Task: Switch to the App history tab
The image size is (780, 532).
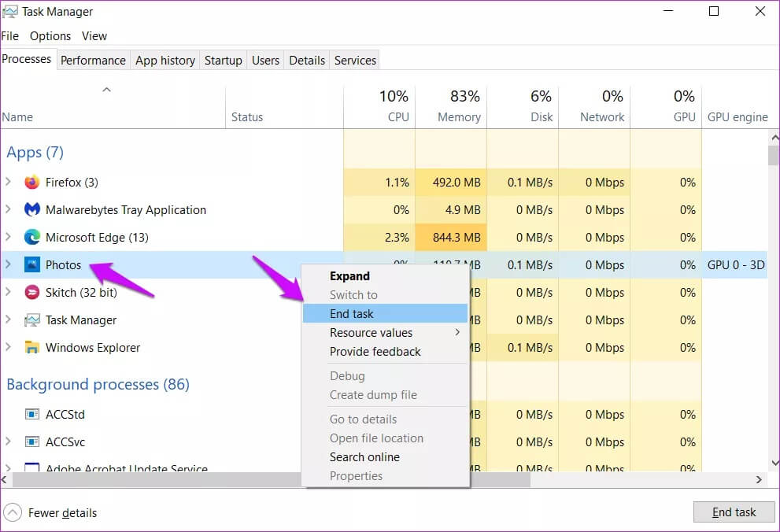Action: pyautogui.click(x=165, y=60)
